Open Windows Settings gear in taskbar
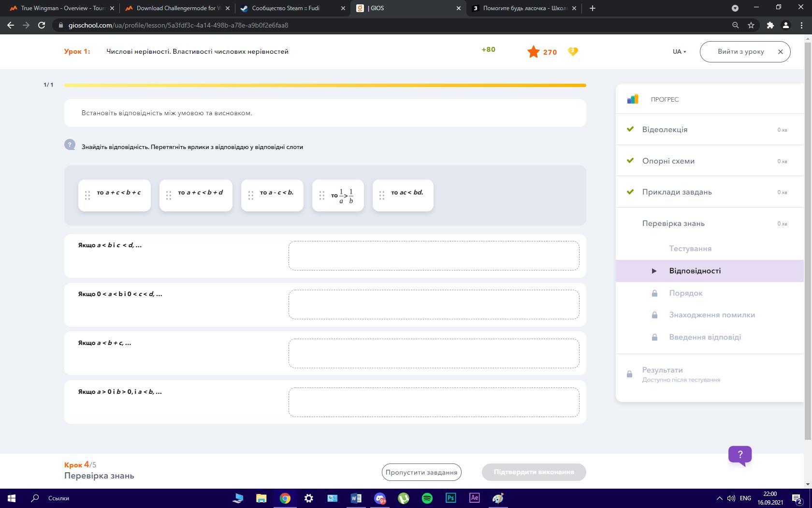The width and height of the screenshot is (812, 508). pyautogui.click(x=308, y=498)
